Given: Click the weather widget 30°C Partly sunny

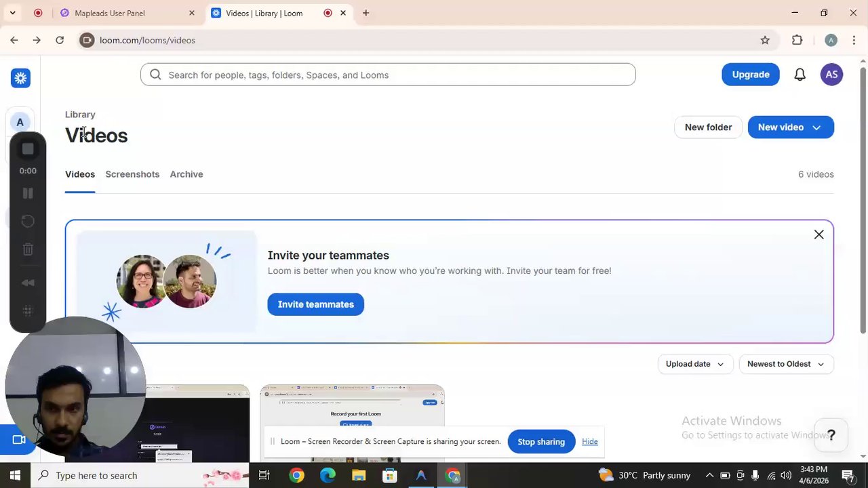Looking at the screenshot, I should coord(645,475).
